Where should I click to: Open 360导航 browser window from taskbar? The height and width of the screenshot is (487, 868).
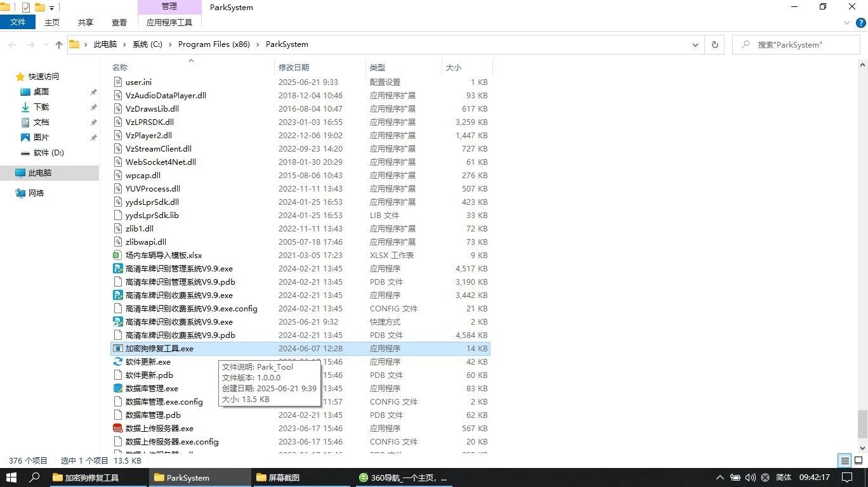(x=402, y=477)
